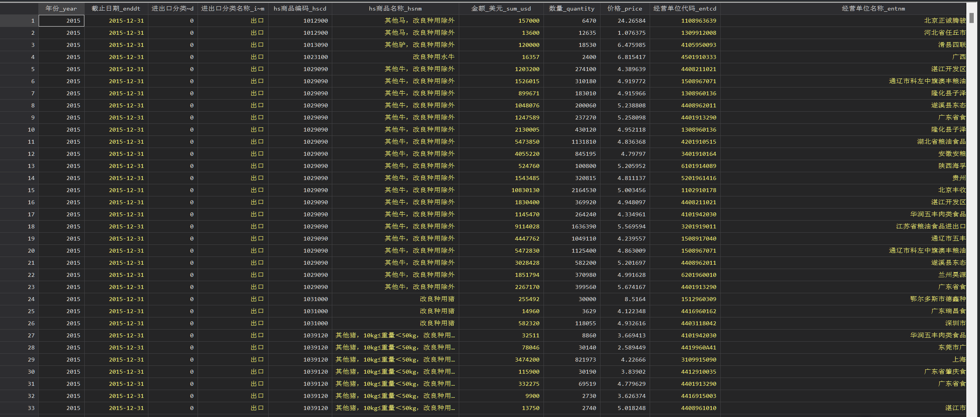Viewport: 980px width, 417px height.
Task: Click the 金额_美元_sum_usd column header
Action: pyautogui.click(x=501, y=9)
